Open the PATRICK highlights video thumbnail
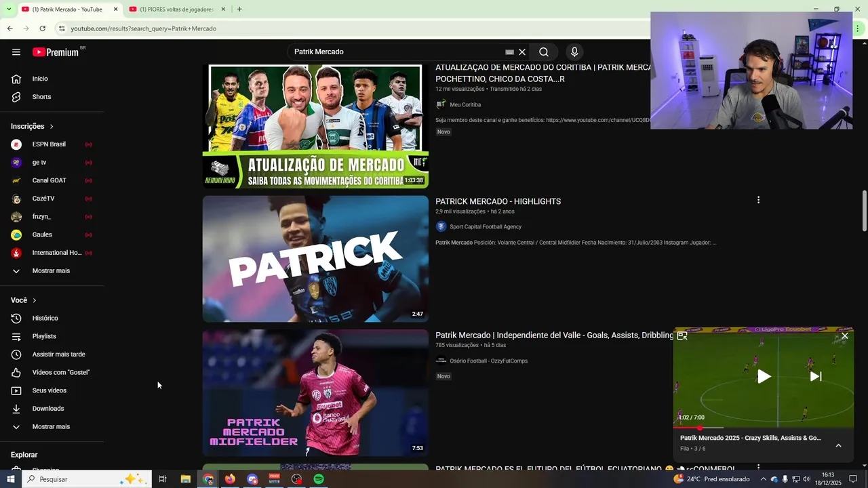868x488 pixels. (x=315, y=259)
